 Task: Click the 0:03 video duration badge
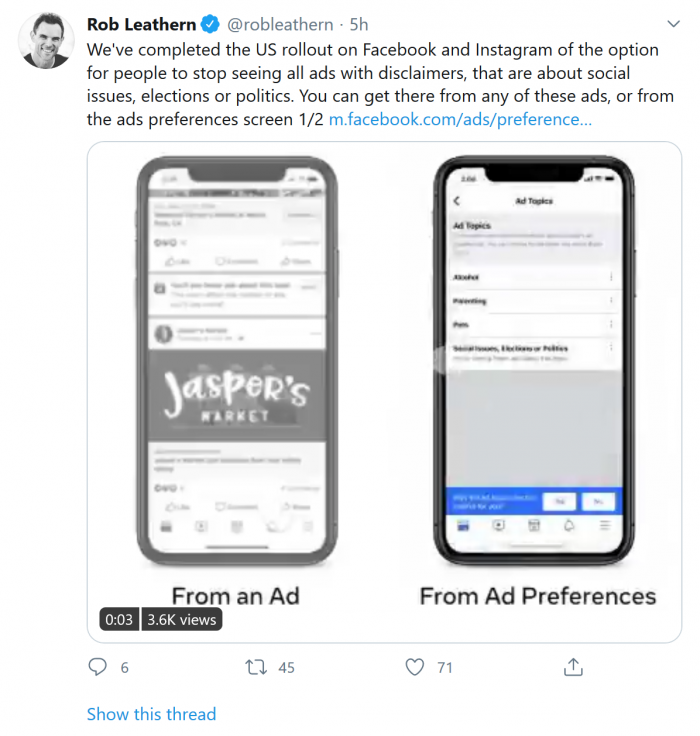118,620
